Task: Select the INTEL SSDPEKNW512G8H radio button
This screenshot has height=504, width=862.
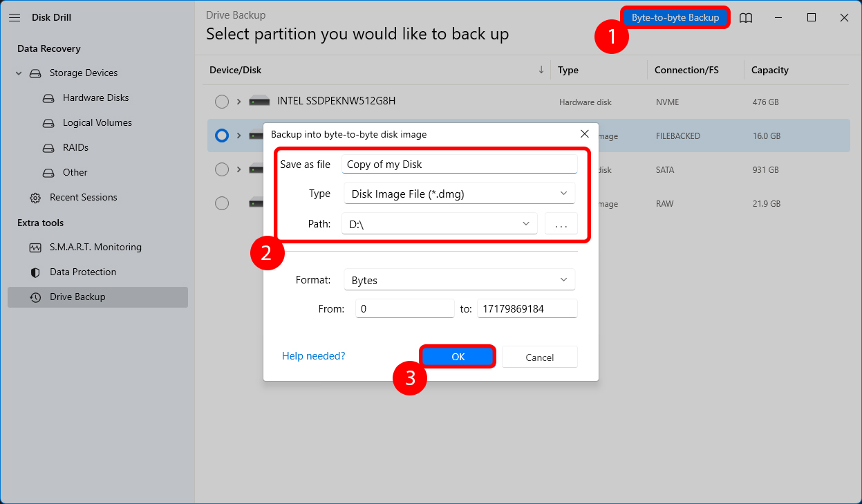Action: (x=222, y=101)
